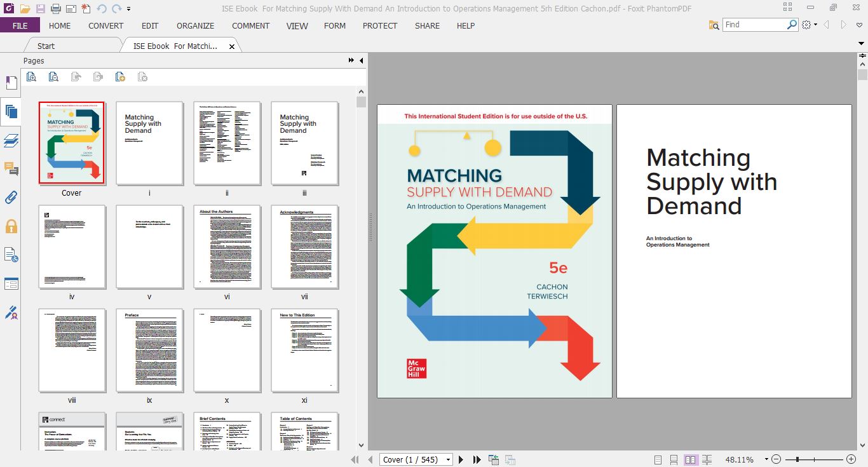Select the Preface page thumbnail ix
This screenshot has width=868, height=467.
pyautogui.click(x=149, y=351)
